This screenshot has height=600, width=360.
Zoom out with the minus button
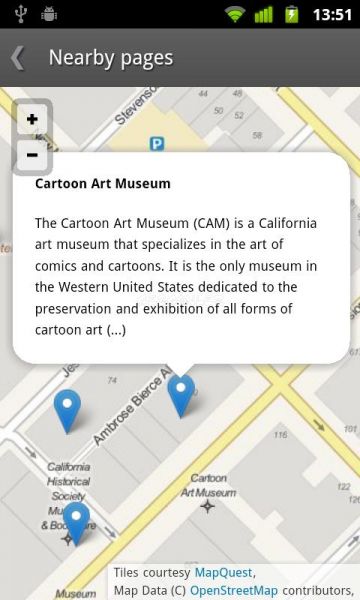32,155
